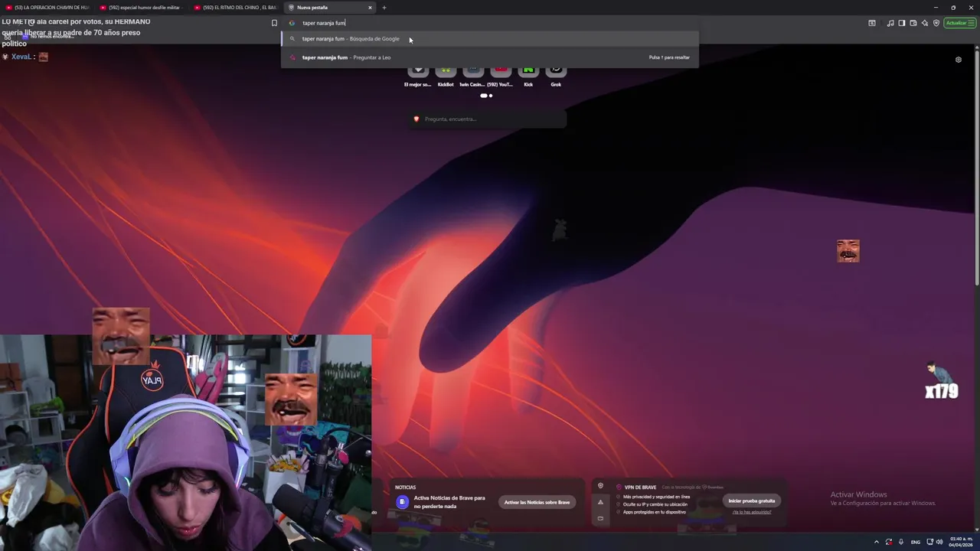Viewport: 980px width, 551px height.
Task: Click 'Activar las Noticias sobre Brave' button
Action: click(x=537, y=502)
